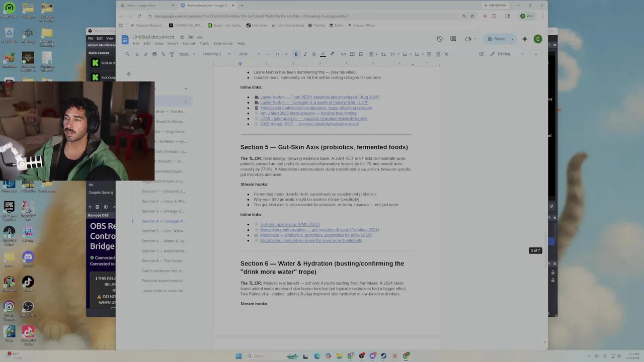Toggle bulleted list formatting
644x362 pixels.
pos(406,54)
